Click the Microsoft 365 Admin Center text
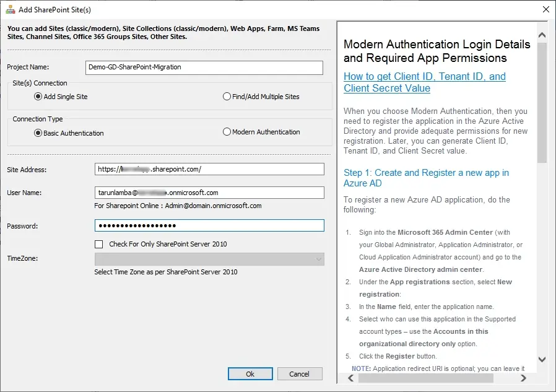Image resolution: width=556 pixels, height=392 pixels. 445,232
